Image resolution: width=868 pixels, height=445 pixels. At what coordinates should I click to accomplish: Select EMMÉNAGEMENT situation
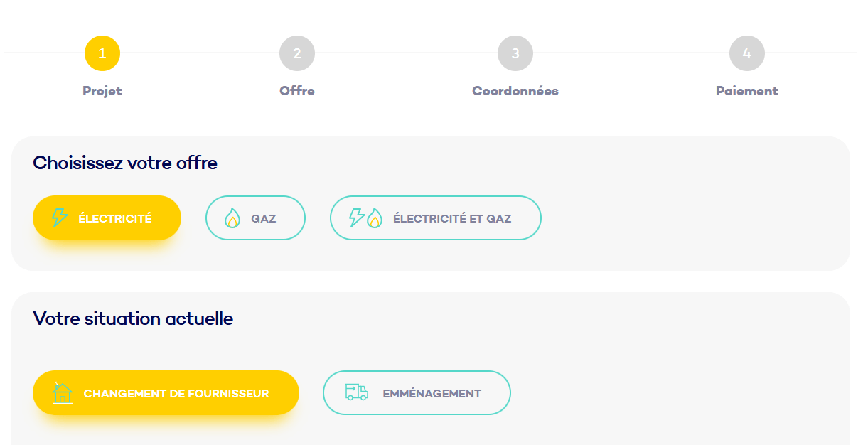click(417, 392)
